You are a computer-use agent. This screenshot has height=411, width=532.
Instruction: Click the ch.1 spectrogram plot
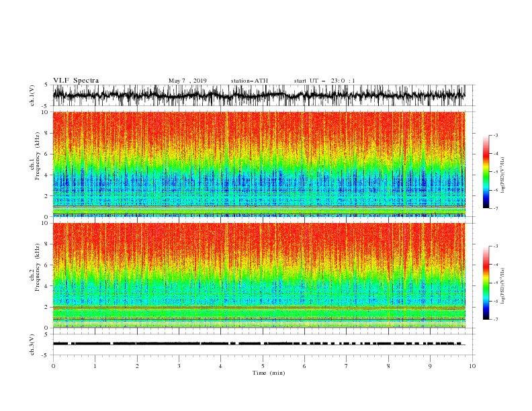tap(259, 164)
